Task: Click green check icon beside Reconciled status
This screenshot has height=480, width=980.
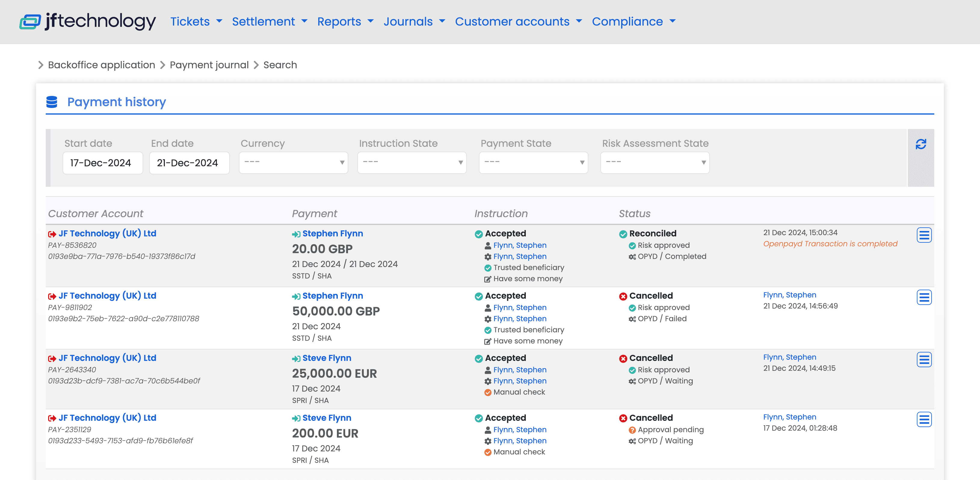Action: coord(623,234)
